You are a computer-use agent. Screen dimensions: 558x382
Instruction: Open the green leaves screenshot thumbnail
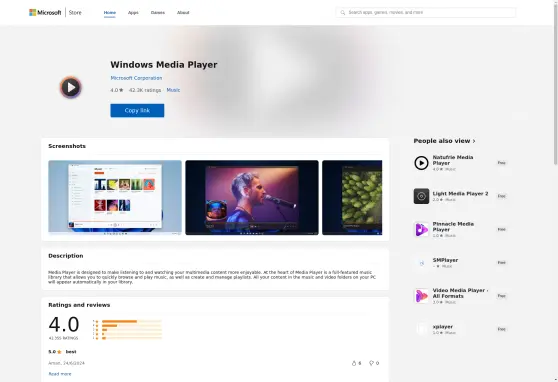[352, 198]
